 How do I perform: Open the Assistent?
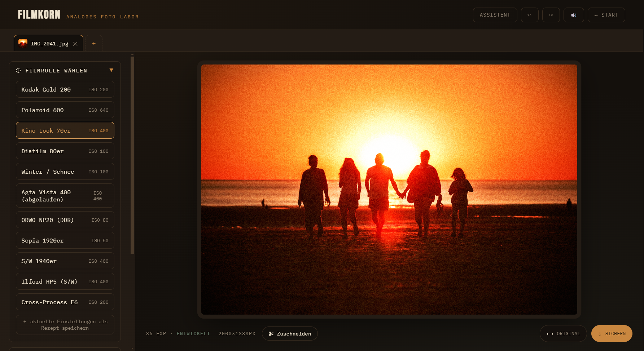pyautogui.click(x=495, y=15)
